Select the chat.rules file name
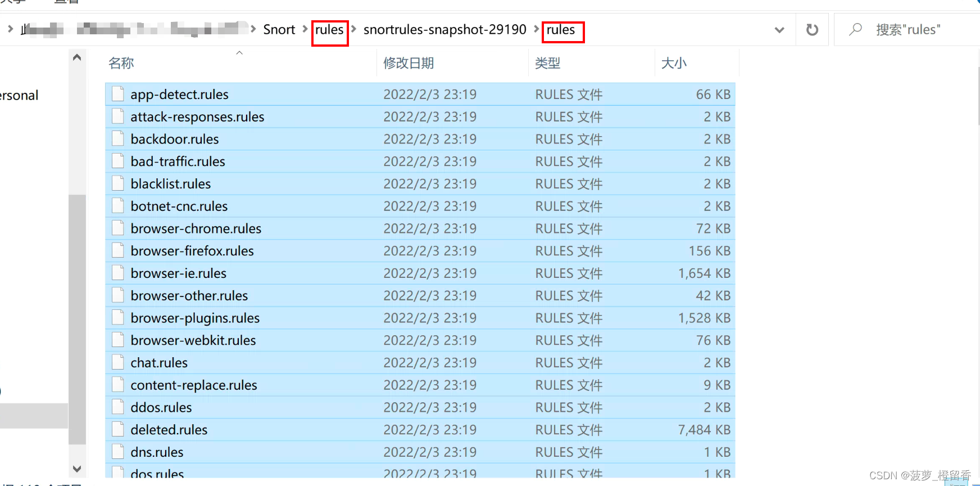Image resolution: width=980 pixels, height=486 pixels. tap(159, 363)
